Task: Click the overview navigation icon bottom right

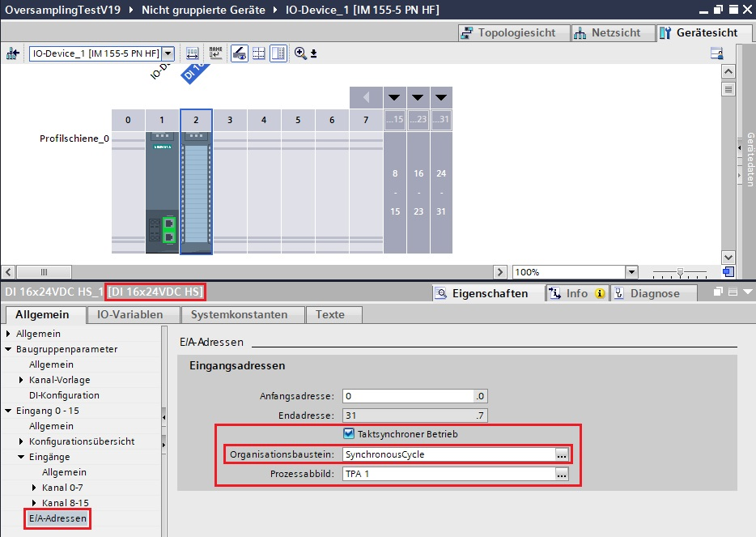Action: pos(728,272)
